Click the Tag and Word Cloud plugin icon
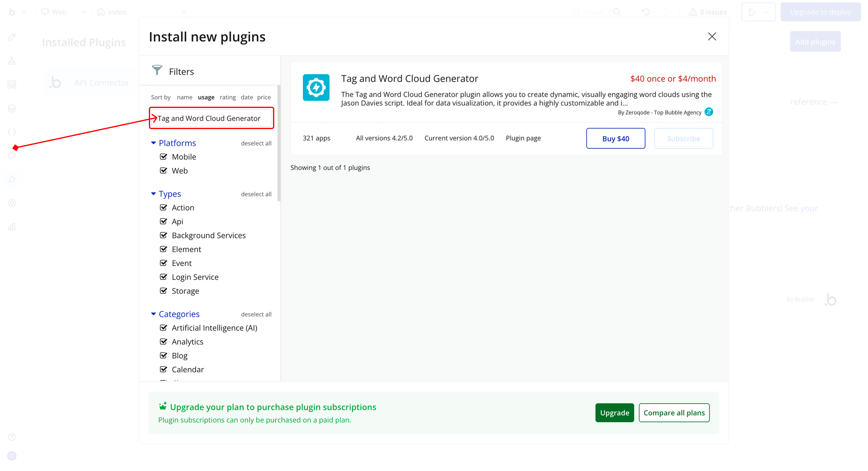Viewport: 868px width, 471px height. 316,88
